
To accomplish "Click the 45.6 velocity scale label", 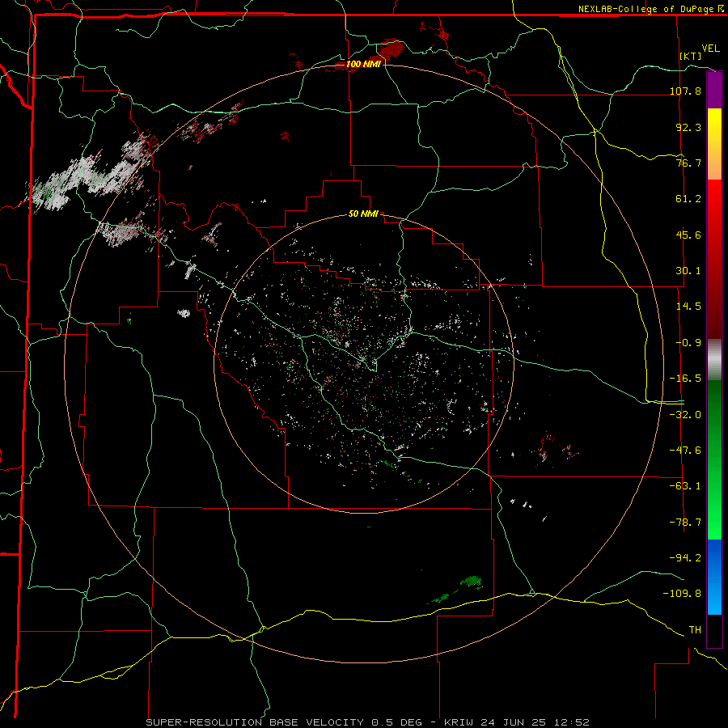I will tap(688, 235).
